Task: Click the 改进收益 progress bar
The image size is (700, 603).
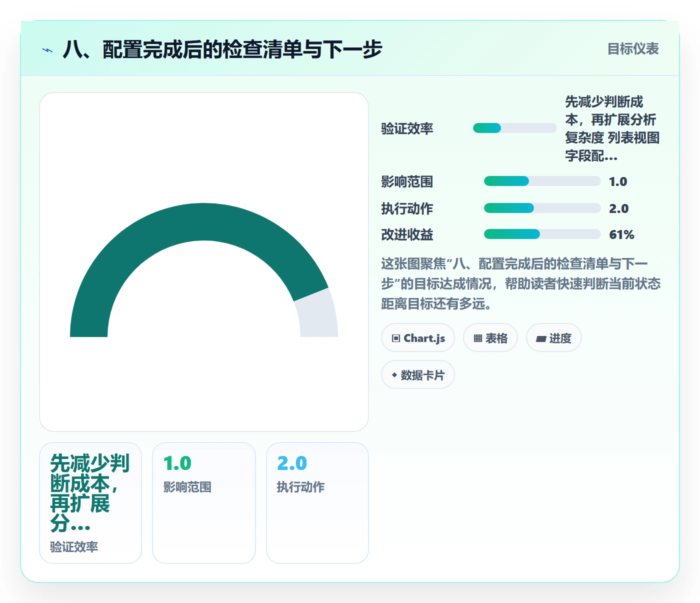Action: [x=542, y=234]
